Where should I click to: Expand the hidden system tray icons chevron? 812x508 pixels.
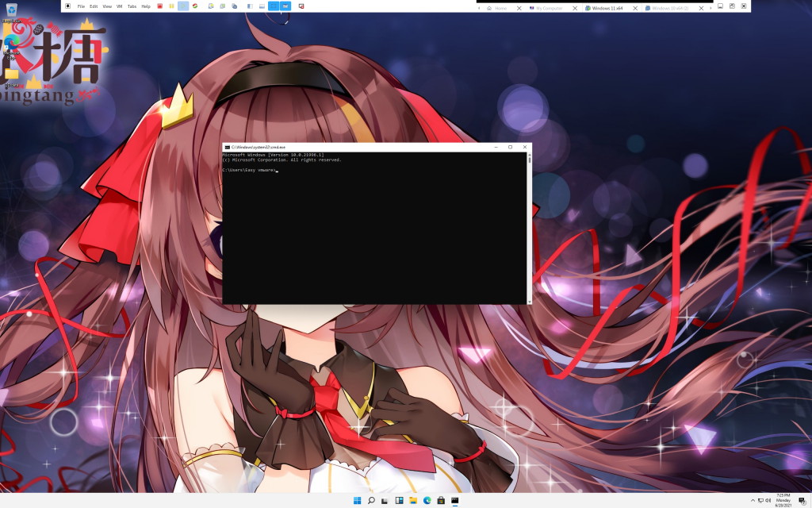(753, 500)
